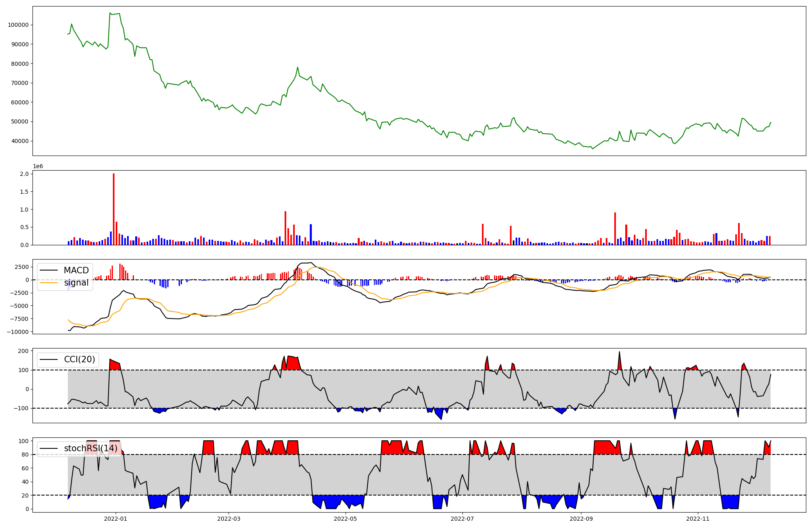Click the 2022-03 x-axis date label

pos(229,519)
